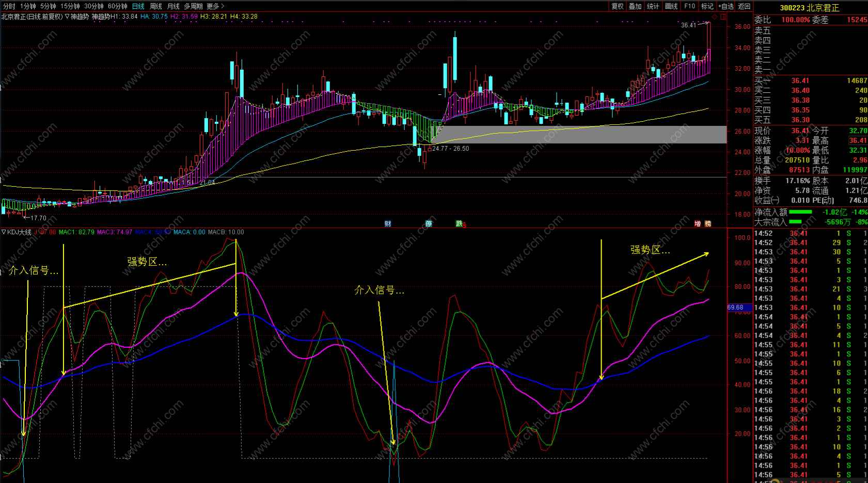Image resolution: width=868 pixels, height=483 pixels.
Task: Click the diamond icon atop the chart
Action: [715, 17]
